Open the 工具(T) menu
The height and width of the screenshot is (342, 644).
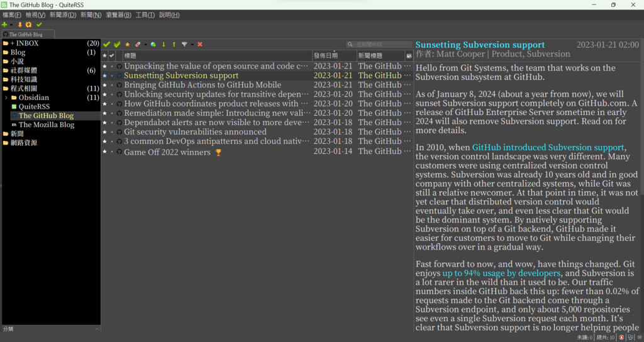[x=145, y=15]
